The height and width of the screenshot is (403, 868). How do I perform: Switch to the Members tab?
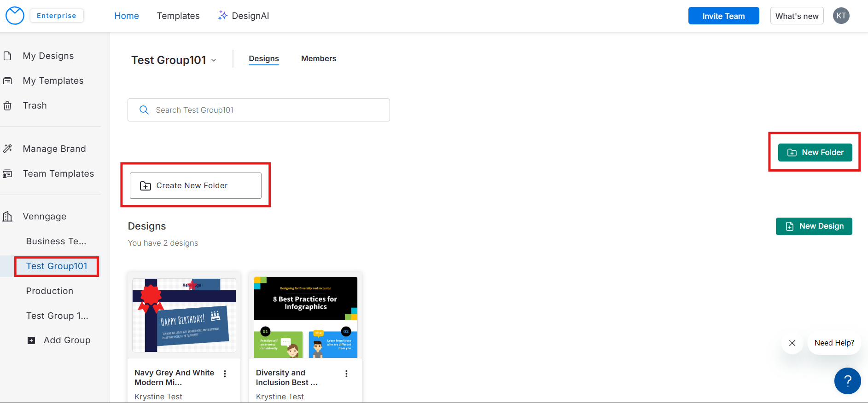319,58
